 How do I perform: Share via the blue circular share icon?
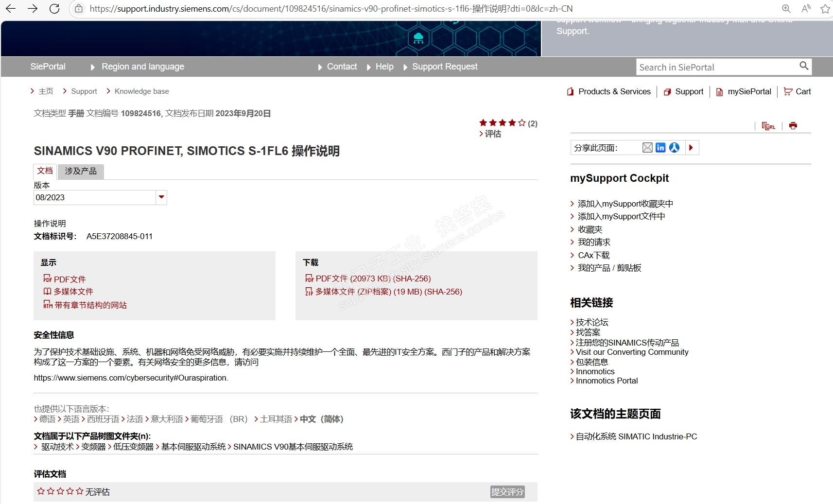pyautogui.click(x=674, y=148)
